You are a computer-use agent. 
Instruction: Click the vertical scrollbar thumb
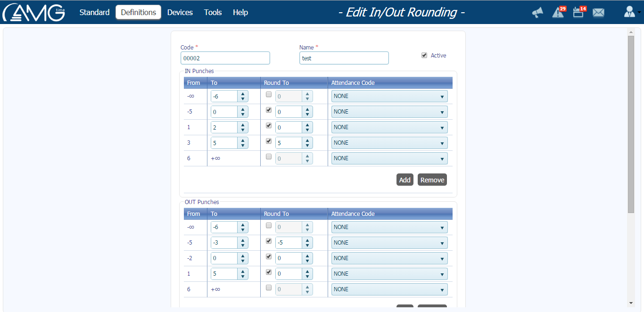631,123
